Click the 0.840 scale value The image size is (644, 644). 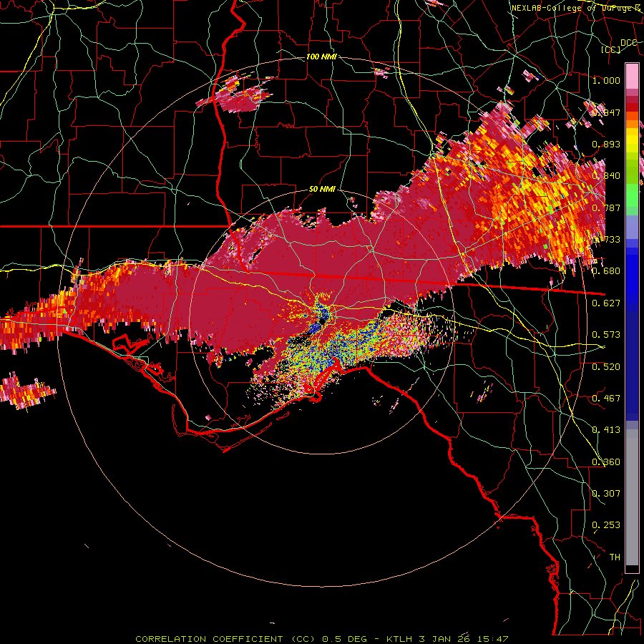606,176
